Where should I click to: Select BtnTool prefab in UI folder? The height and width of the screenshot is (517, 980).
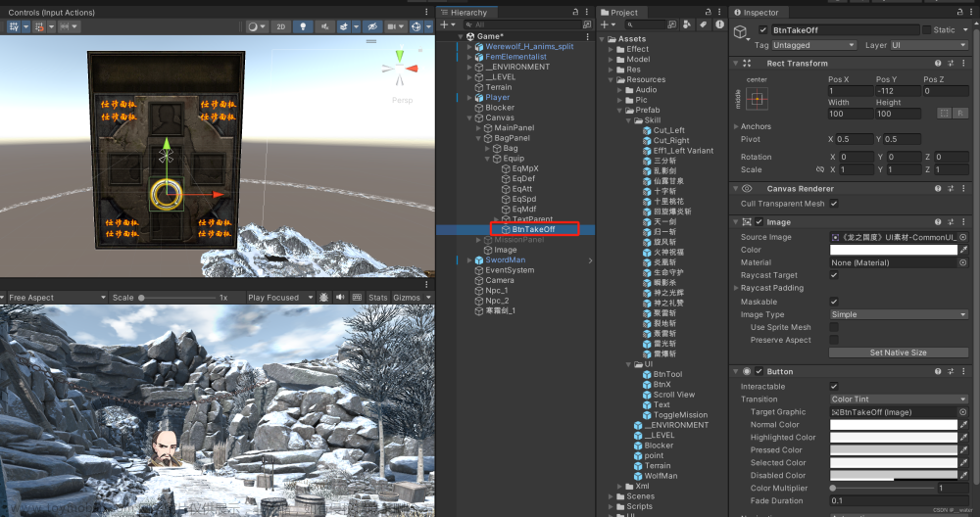667,374
